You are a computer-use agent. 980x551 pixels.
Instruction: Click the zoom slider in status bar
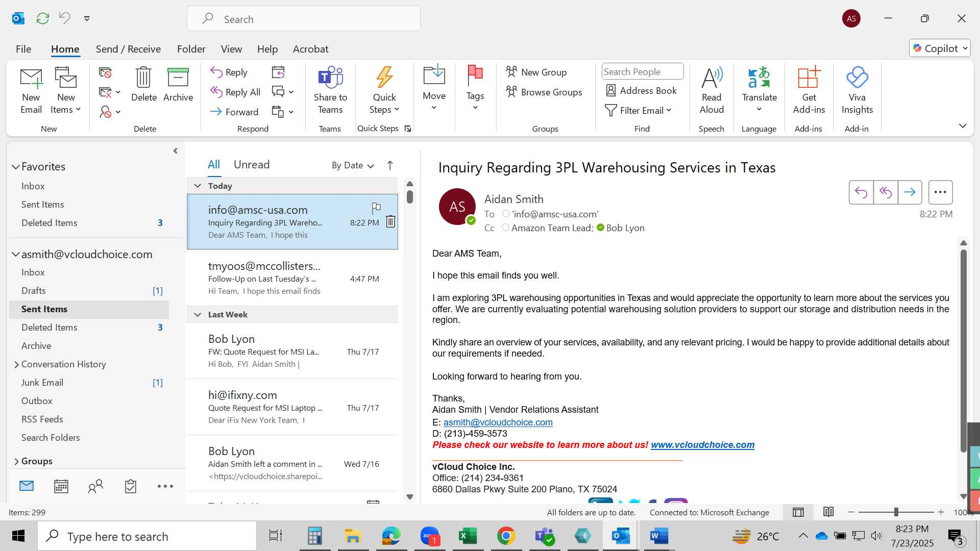(896, 512)
